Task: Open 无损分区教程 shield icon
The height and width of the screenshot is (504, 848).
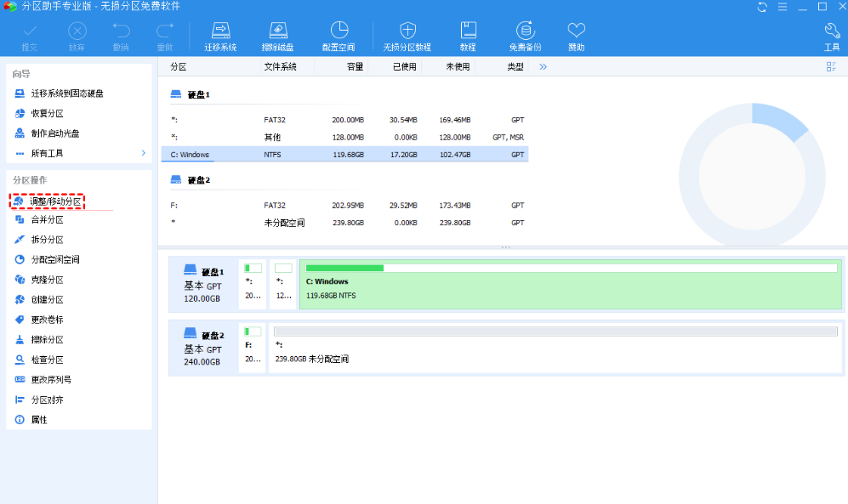Action: [x=407, y=37]
